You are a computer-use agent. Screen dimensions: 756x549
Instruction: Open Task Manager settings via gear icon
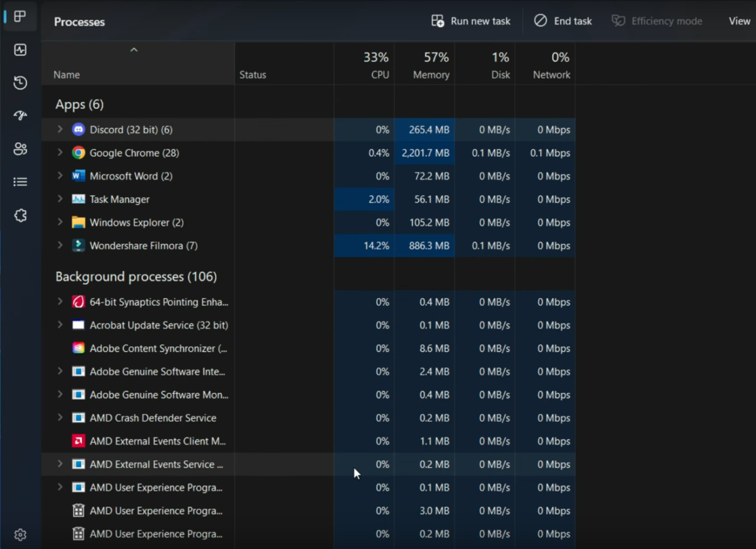pyautogui.click(x=20, y=535)
